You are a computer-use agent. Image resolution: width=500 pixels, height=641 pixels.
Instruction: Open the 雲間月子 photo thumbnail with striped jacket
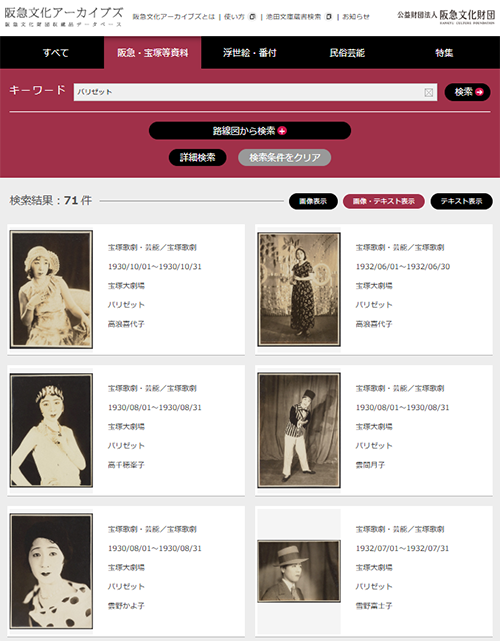[x=299, y=430]
